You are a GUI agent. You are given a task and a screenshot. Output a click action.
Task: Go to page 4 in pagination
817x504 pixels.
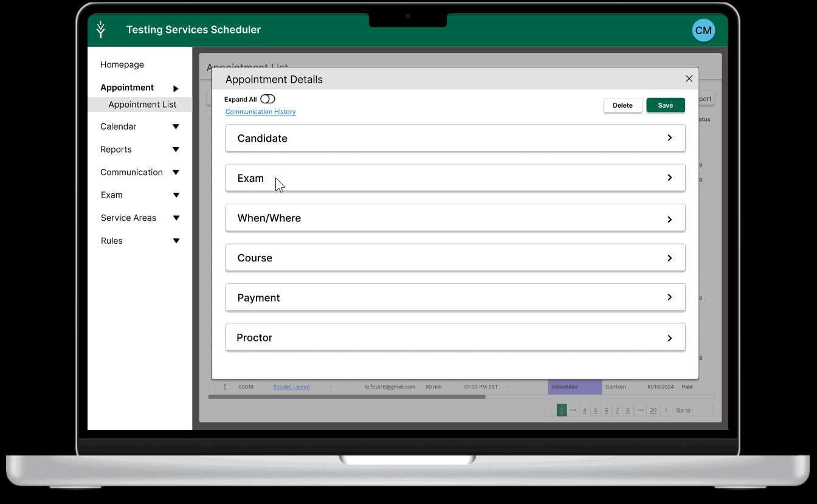pos(585,410)
